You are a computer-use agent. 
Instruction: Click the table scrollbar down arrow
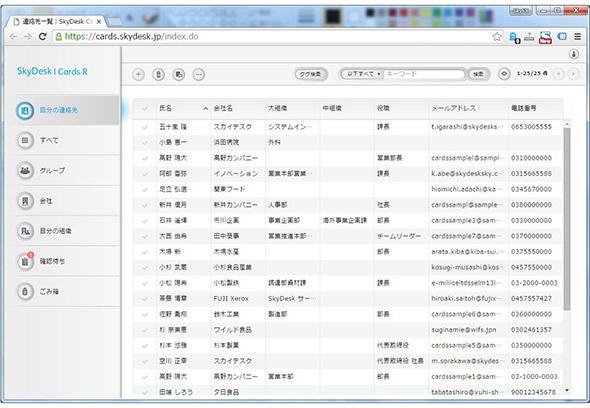567,390
